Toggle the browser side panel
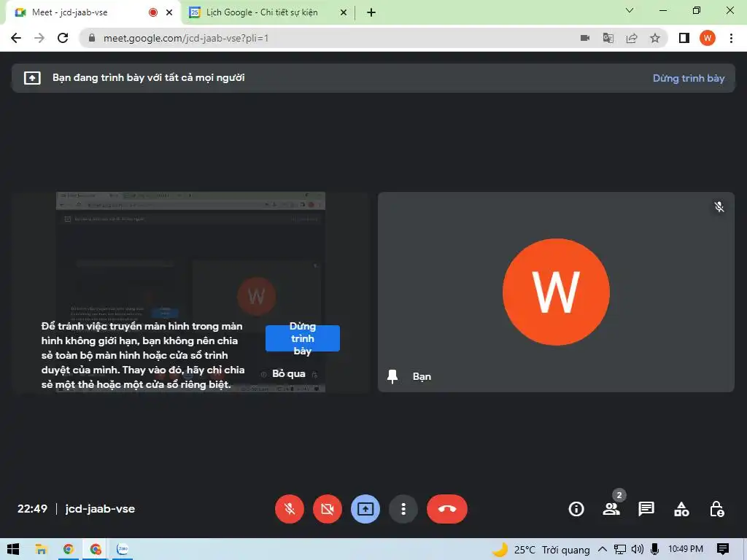The width and height of the screenshot is (747, 560). coord(684,38)
